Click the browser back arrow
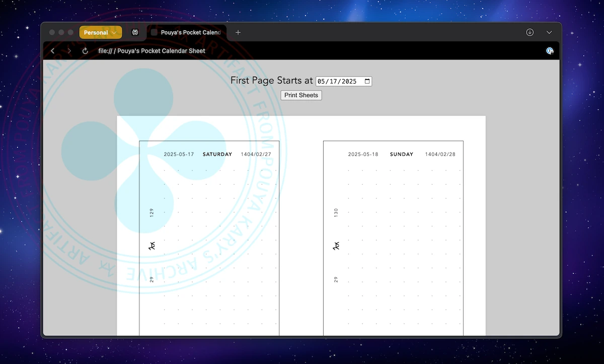The image size is (604, 364). [53, 51]
